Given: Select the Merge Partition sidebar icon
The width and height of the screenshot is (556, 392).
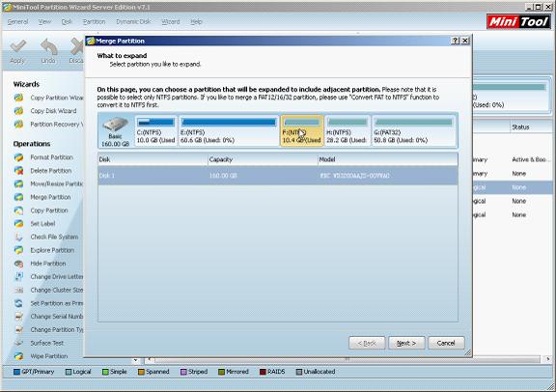Looking at the screenshot, I should (x=18, y=197).
